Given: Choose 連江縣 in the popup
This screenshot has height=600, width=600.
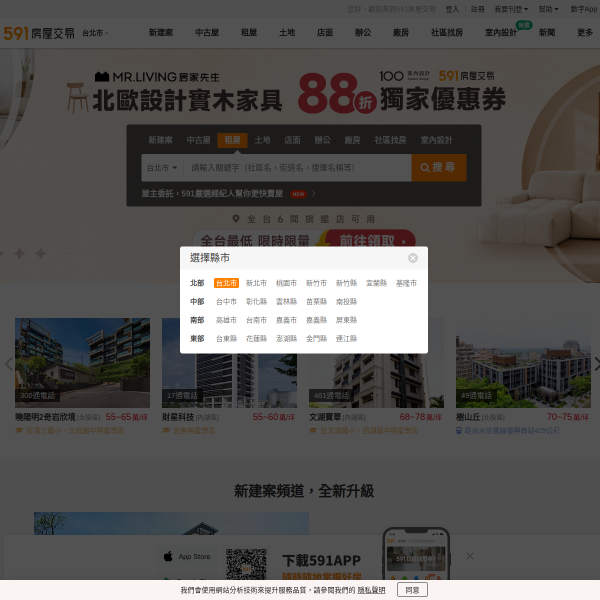Looking at the screenshot, I should point(346,339).
